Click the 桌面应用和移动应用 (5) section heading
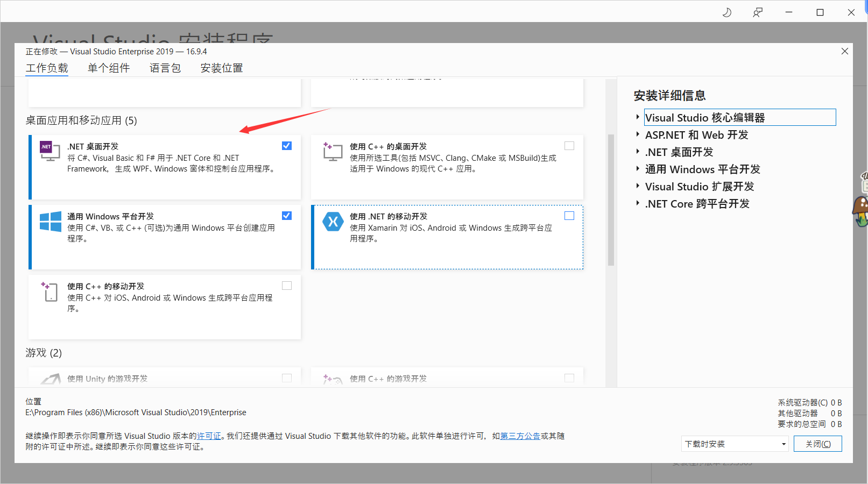This screenshot has width=868, height=484. (81, 120)
